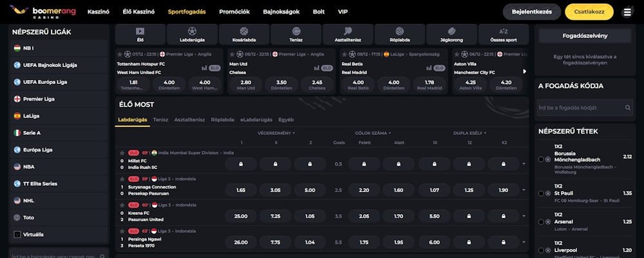Open the GÓLOK SZÁMA market dropdown

click(x=373, y=133)
